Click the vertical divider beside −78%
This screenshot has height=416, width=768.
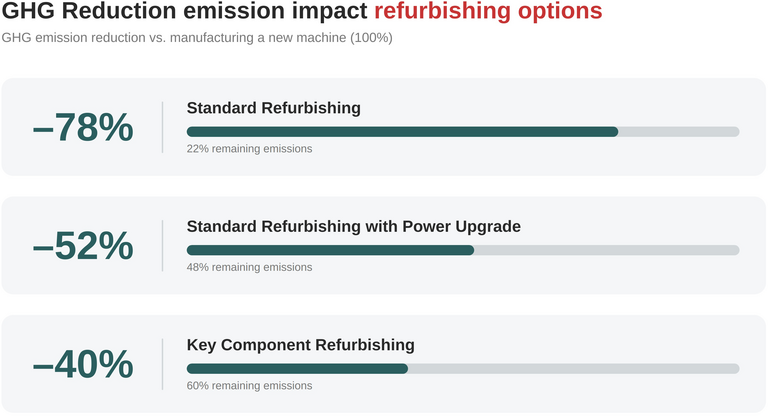[x=162, y=127]
